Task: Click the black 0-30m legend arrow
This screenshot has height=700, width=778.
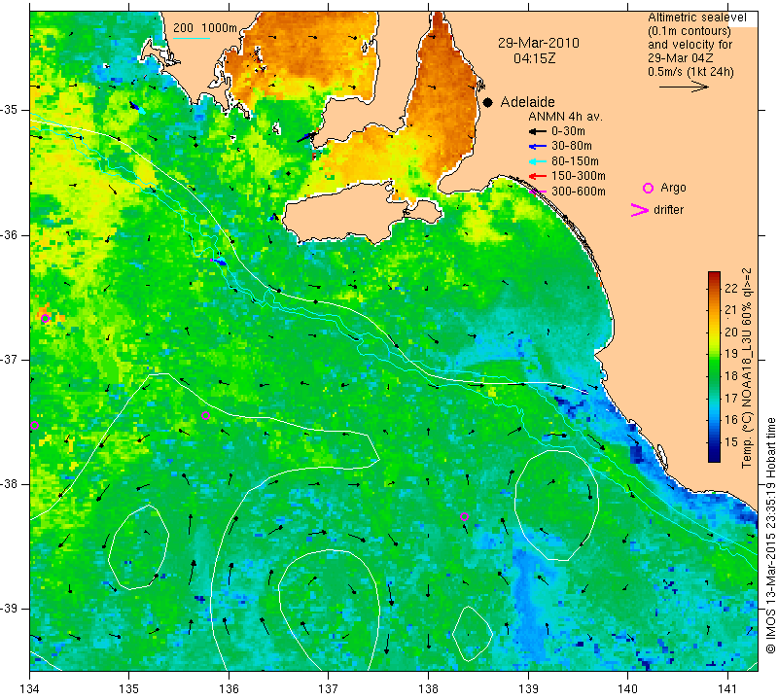Action: [x=537, y=131]
